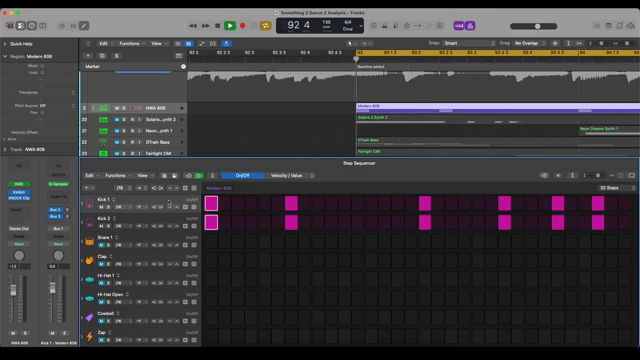This screenshot has height=360, width=640.
Task: Click the Snare 1 drum icon
Action: (x=89, y=241)
